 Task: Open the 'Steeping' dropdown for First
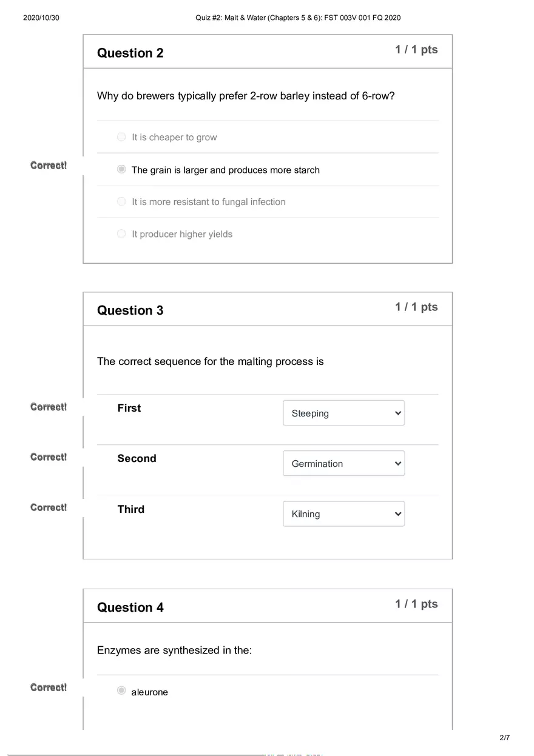coord(343,413)
